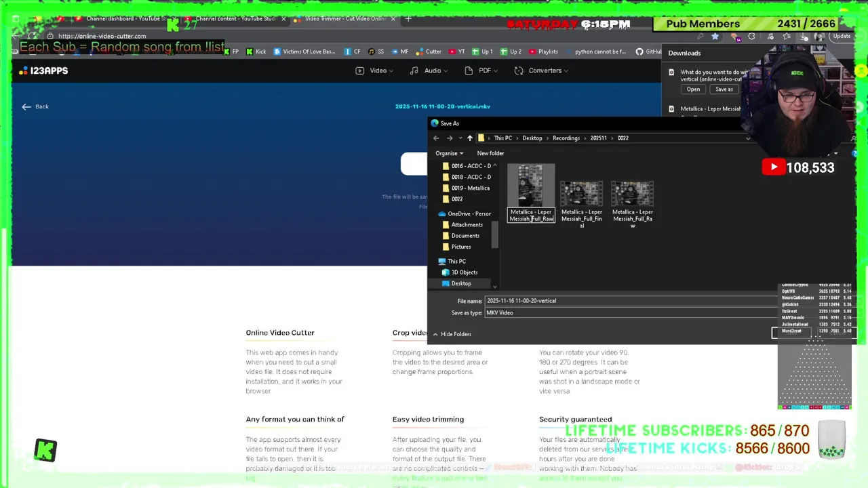Image resolution: width=868 pixels, height=488 pixels.
Task: Select the 0019 - Metallica folder in tree
Action: click(x=466, y=188)
